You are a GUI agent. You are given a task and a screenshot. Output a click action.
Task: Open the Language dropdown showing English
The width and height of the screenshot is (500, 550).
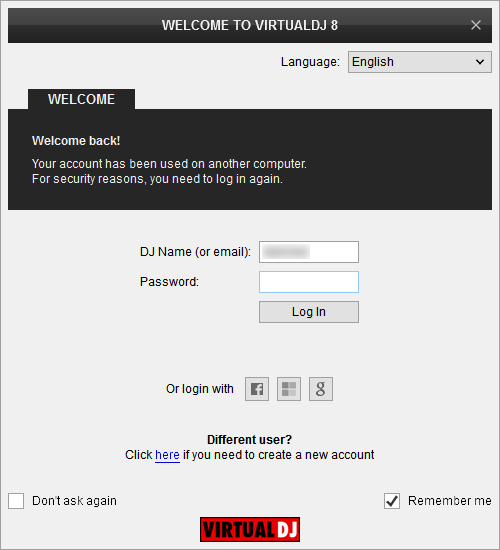coord(420,62)
